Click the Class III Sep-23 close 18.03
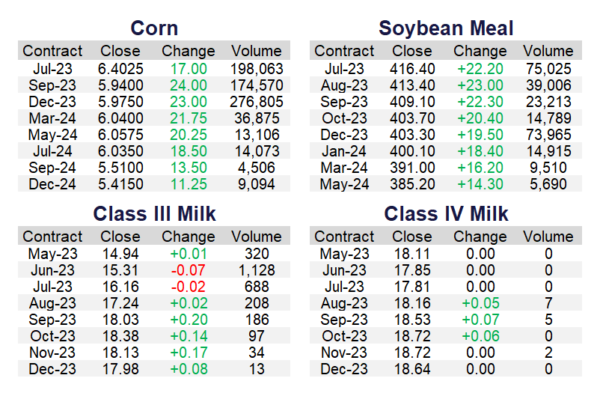Screen dimensions: 600x393 (x=121, y=320)
